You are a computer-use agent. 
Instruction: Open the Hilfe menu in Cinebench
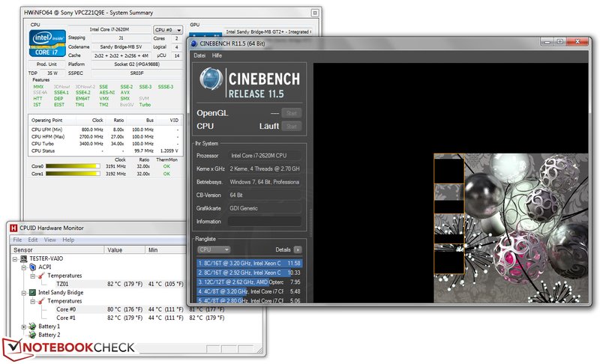click(x=217, y=55)
